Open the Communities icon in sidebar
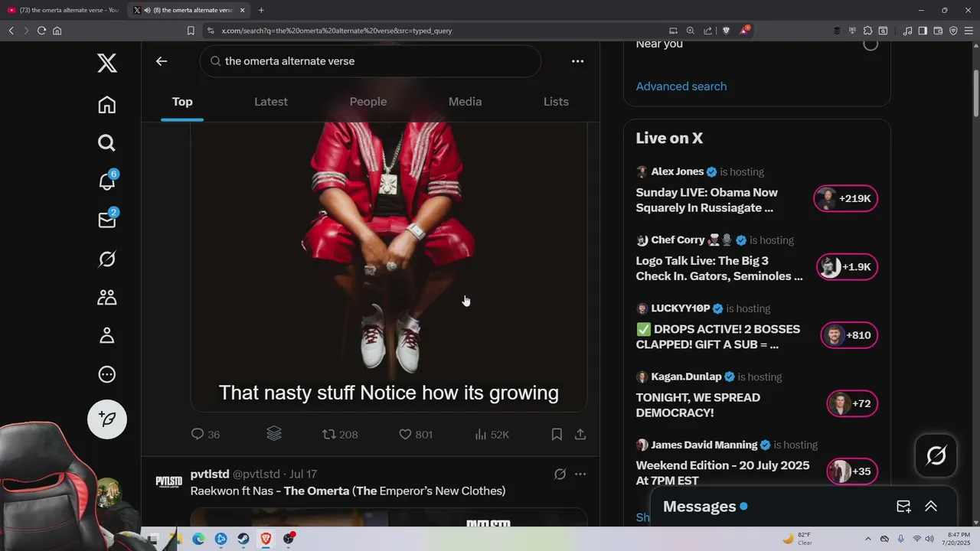 tap(107, 298)
